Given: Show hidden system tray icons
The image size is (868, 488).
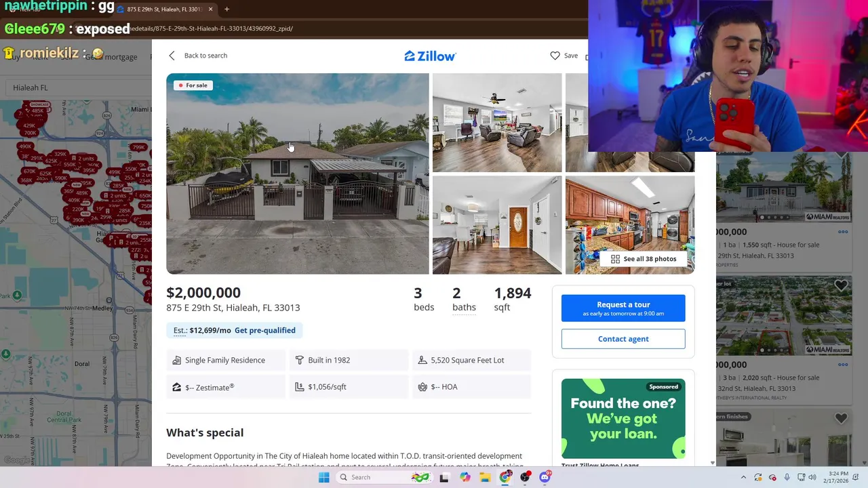Looking at the screenshot, I should [743, 477].
